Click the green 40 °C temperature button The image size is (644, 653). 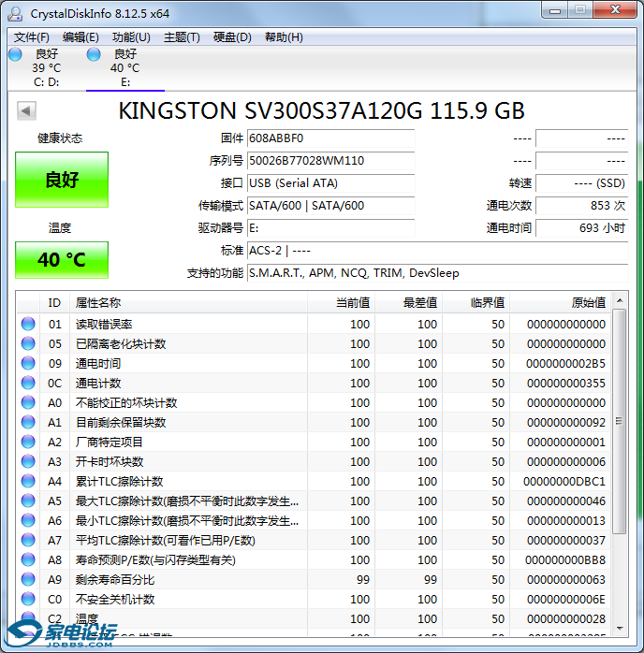(62, 260)
